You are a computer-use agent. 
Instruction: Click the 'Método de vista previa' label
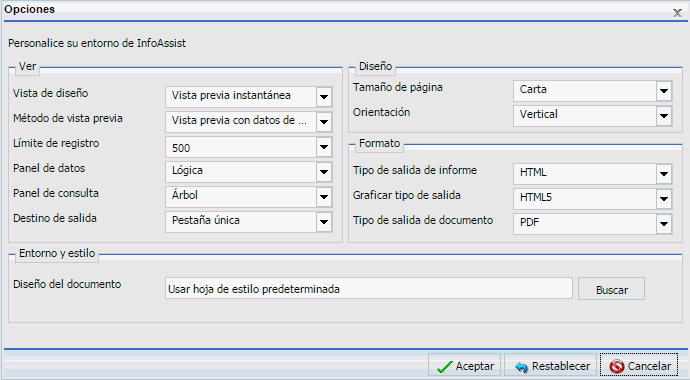[x=68, y=118]
